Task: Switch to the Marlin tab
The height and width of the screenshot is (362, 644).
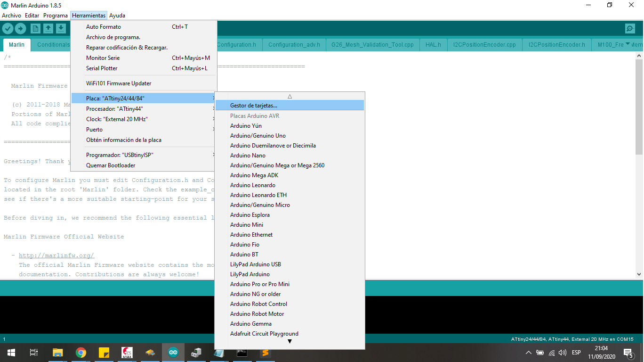Action: coord(17,45)
